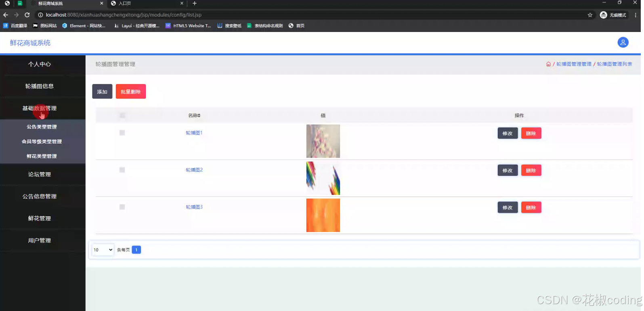Open the Element bookmark

pos(84,26)
